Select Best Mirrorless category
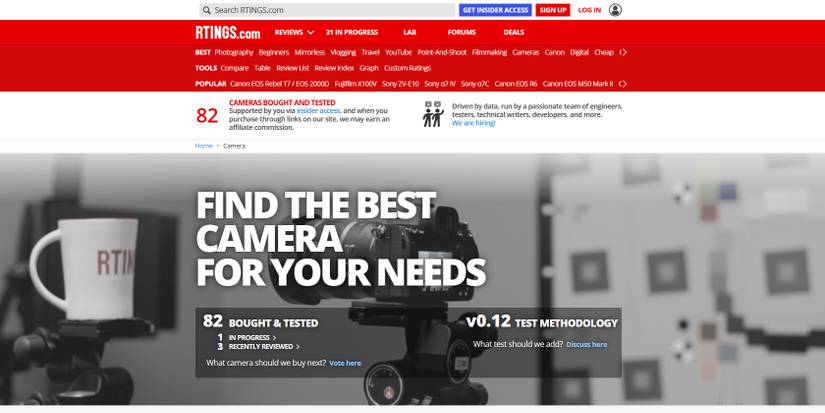 click(309, 52)
